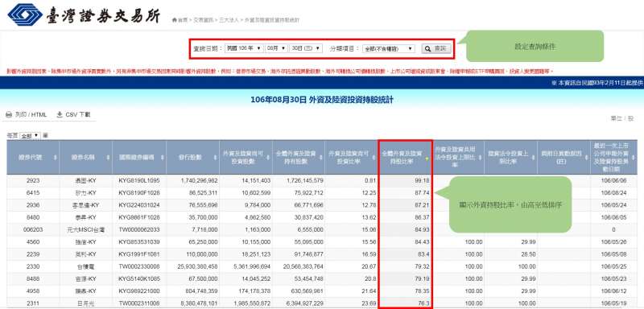Click date cell 106/05/19
The height and width of the screenshot is (309, 644).
(x=613, y=303)
